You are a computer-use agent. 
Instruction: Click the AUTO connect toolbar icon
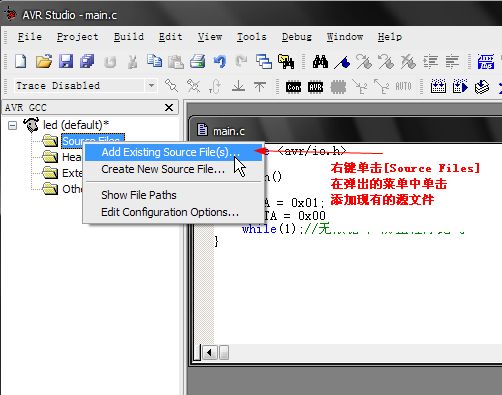click(x=403, y=87)
